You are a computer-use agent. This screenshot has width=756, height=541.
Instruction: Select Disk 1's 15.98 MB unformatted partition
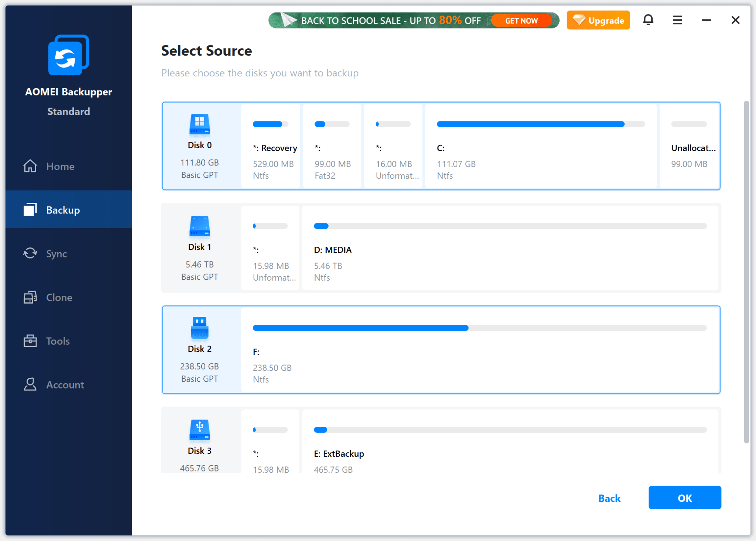270,248
